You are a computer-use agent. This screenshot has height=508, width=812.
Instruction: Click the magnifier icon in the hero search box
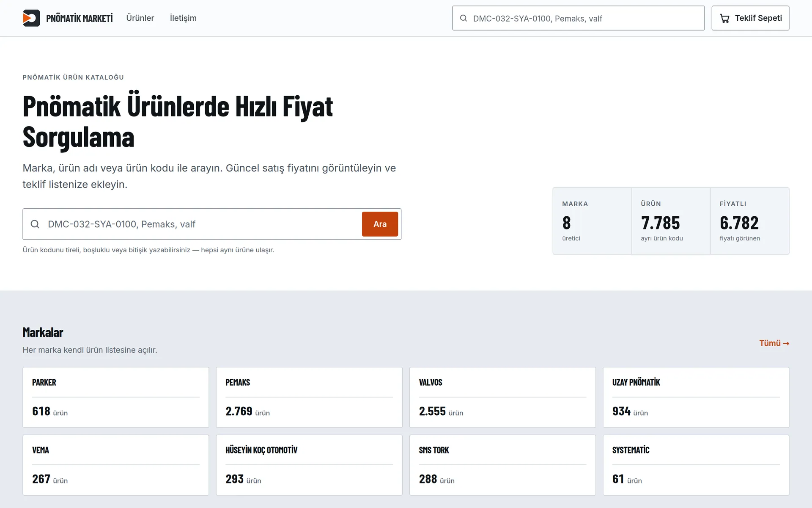point(35,224)
